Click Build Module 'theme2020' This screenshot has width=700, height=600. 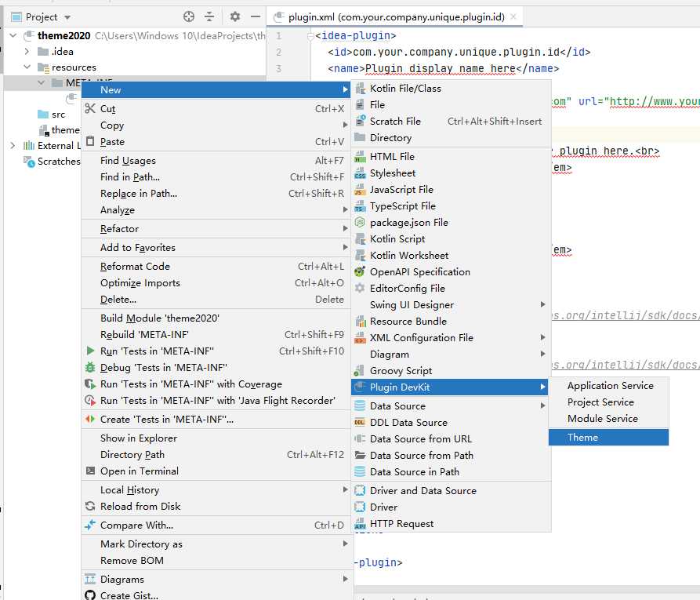click(x=216, y=318)
